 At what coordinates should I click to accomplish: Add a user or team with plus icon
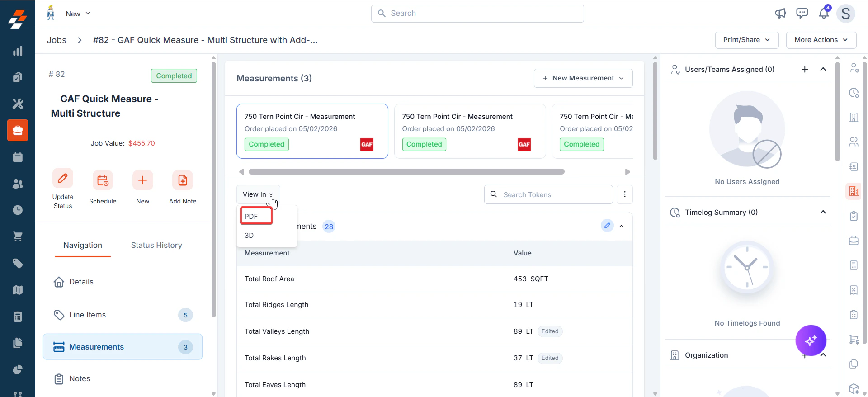click(805, 69)
